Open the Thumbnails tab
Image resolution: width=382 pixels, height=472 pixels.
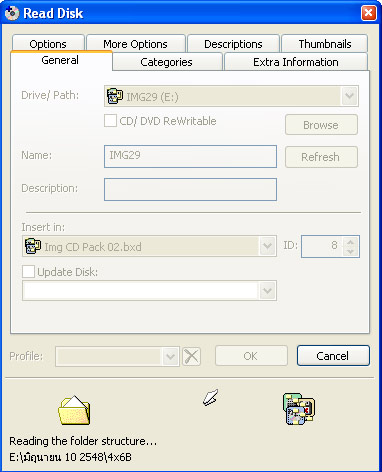[325, 44]
